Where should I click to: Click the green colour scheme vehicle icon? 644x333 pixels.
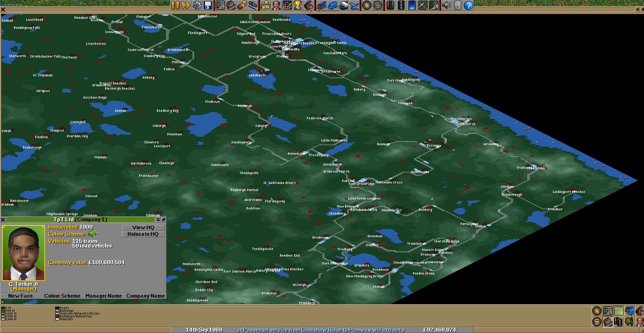pyautogui.click(x=92, y=233)
